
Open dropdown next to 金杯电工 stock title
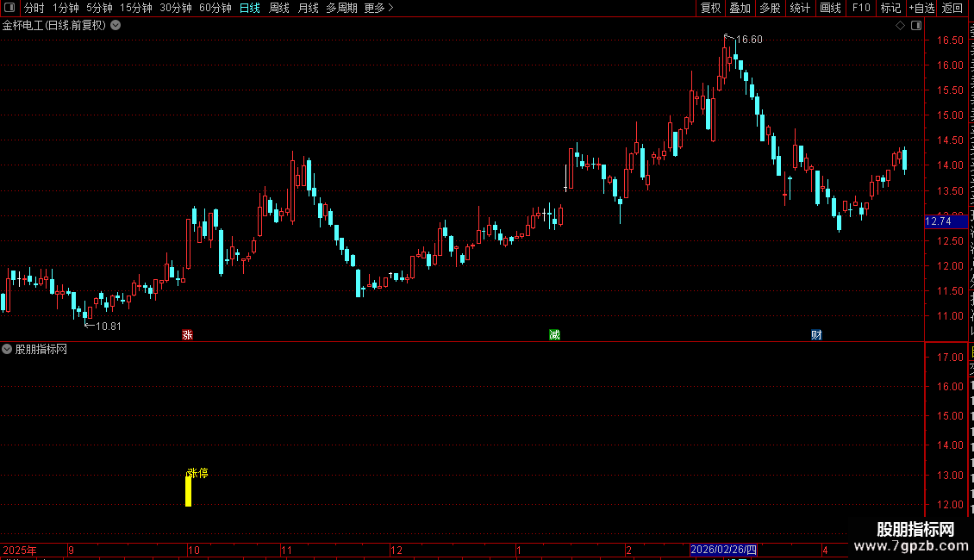[116, 26]
